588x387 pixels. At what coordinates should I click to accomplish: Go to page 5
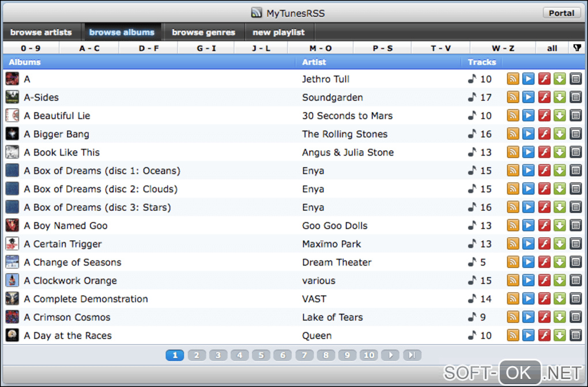[261, 355]
